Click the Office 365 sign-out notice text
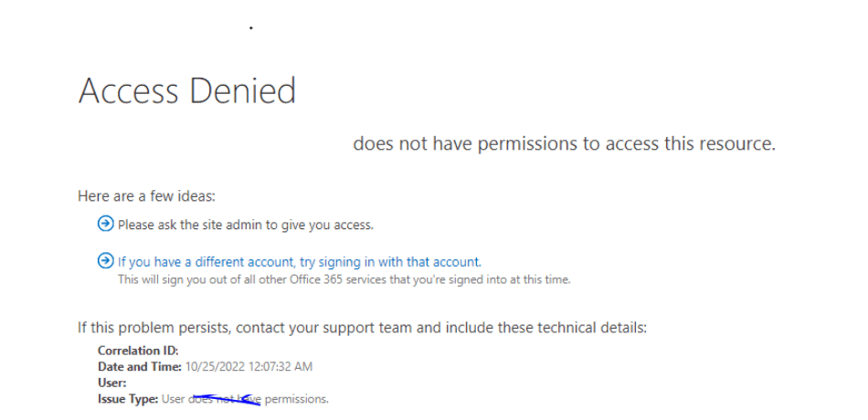 coord(344,279)
